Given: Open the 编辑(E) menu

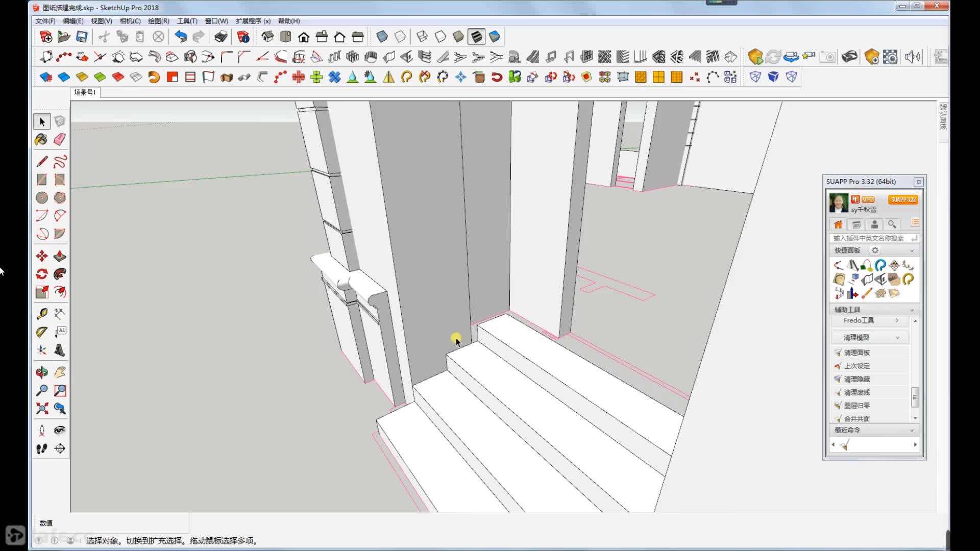Looking at the screenshot, I should pos(73,21).
